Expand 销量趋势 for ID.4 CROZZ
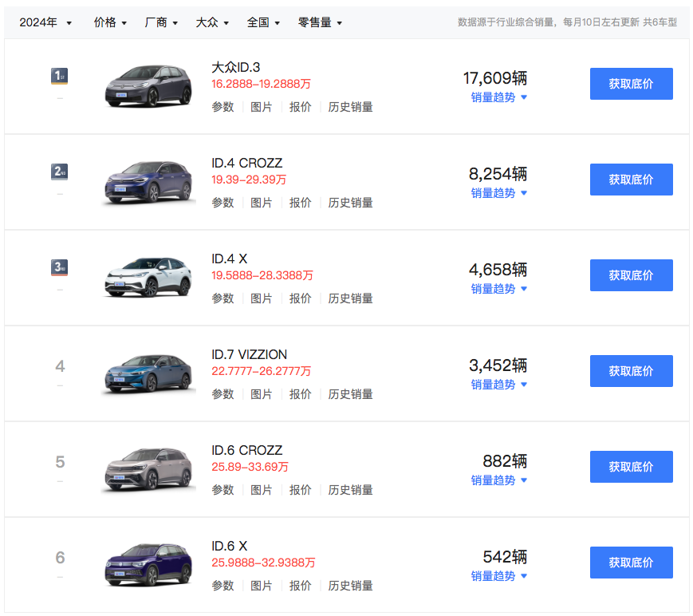This screenshot has width=693, height=616. click(499, 193)
